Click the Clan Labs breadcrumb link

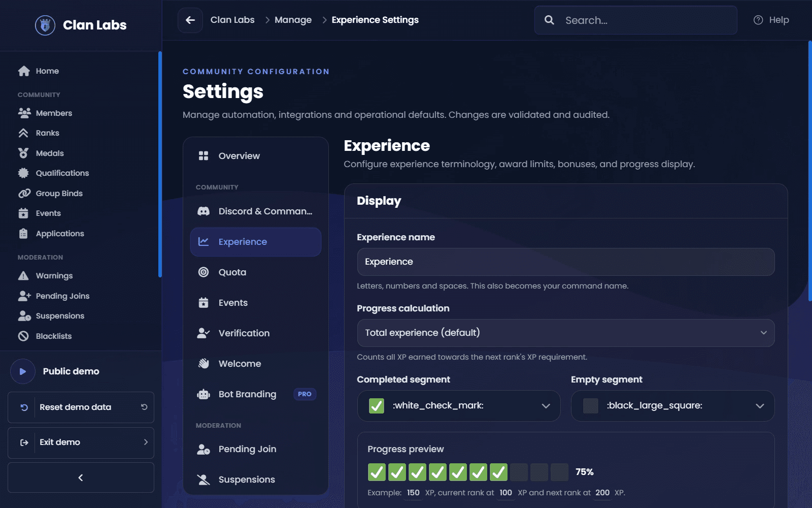pyautogui.click(x=232, y=20)
